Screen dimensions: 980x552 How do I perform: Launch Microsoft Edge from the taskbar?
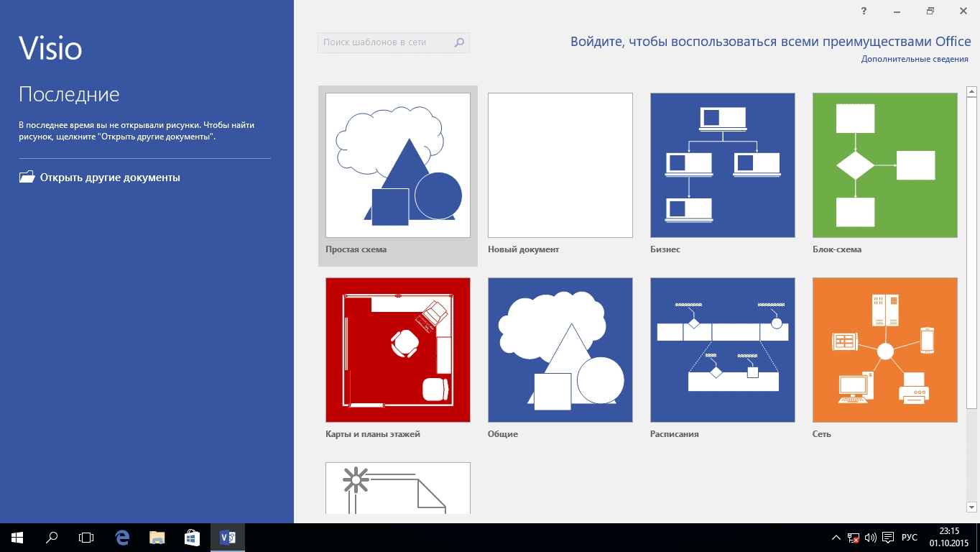[x=123, y=537]
